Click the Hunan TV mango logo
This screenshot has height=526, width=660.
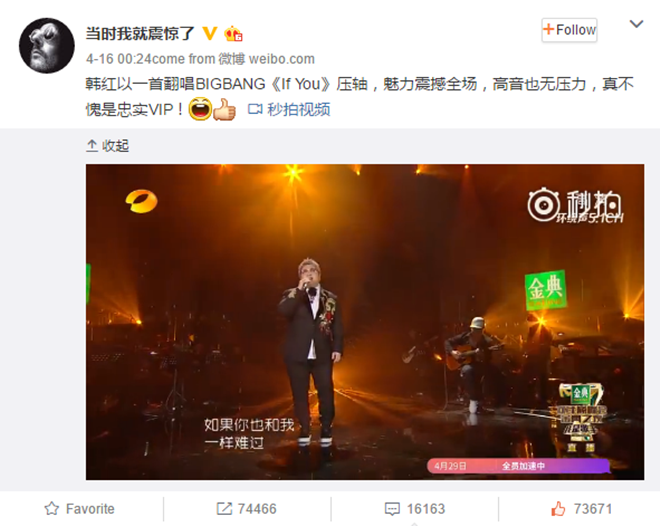point(141,201)
